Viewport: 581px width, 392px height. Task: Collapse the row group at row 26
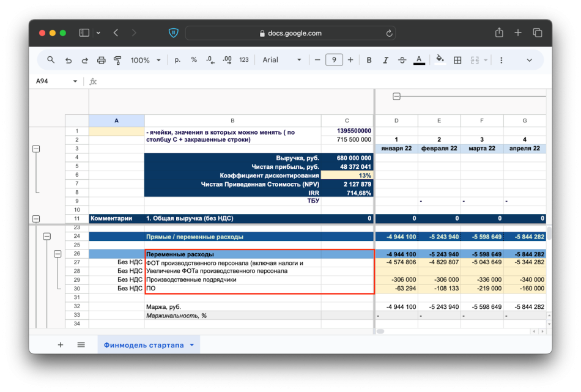(57, 254)
